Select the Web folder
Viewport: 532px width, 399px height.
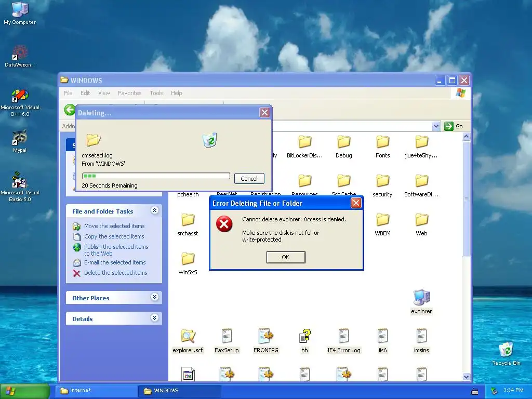pyautogui.click(x=421, y=225)
